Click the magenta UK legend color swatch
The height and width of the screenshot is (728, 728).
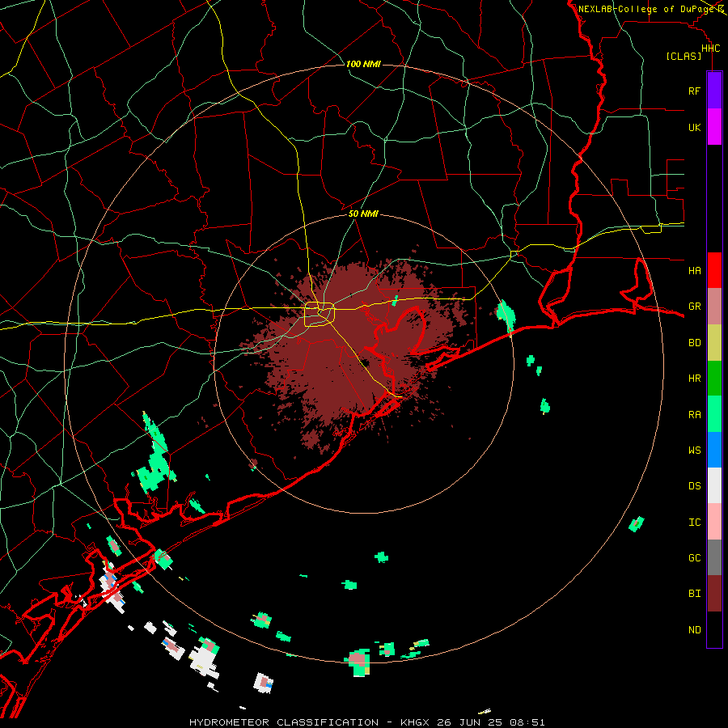(714, 127)
